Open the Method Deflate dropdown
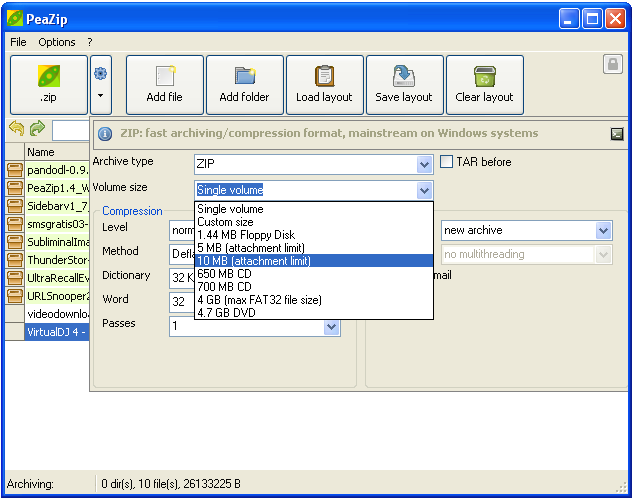 click(182, 254)
